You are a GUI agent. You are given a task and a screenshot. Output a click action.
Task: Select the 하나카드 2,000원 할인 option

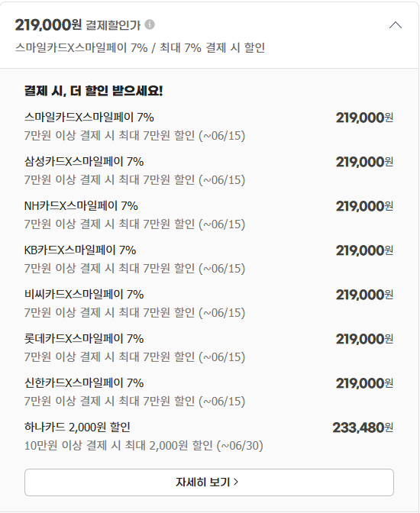point(208,436)
